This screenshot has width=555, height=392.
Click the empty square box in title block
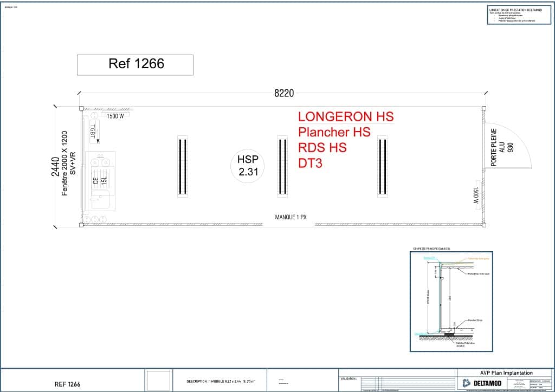coord(159,381)
